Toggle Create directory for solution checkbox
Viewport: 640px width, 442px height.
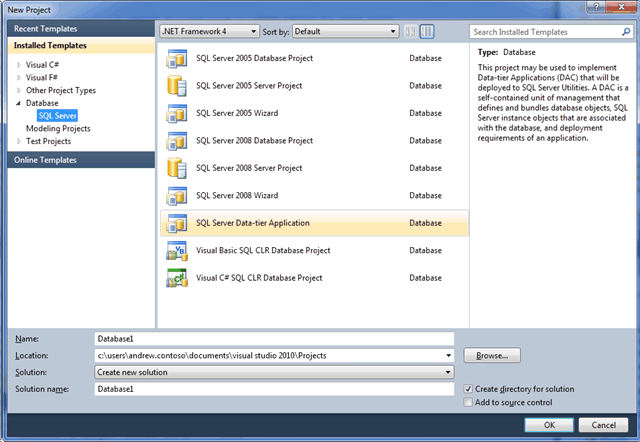468,389
